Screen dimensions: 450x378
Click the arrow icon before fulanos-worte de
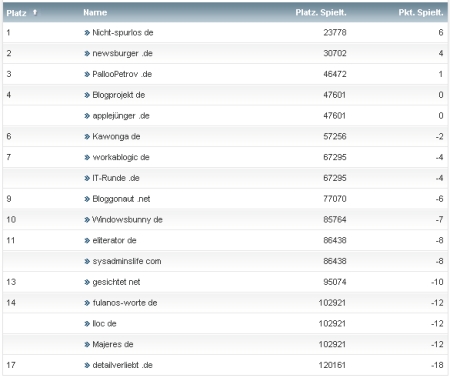[x=87, y=303]
